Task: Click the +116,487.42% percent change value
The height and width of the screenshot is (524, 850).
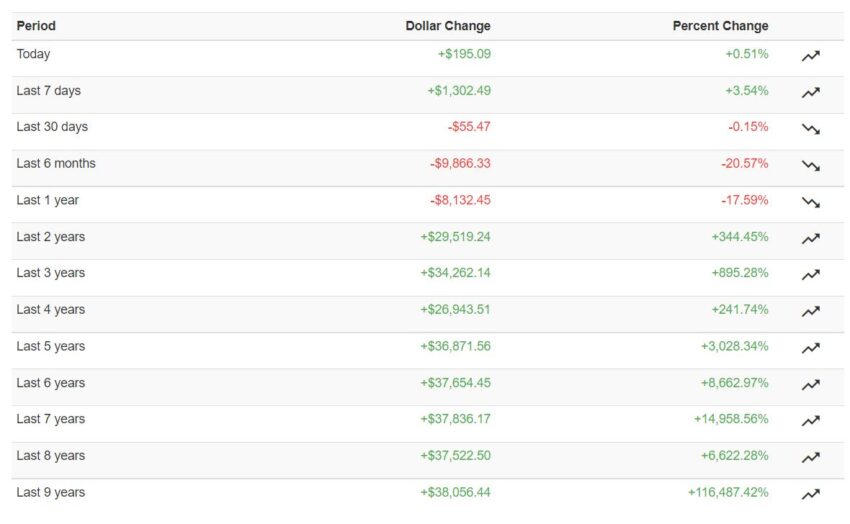Action: [x=728, y=493]
